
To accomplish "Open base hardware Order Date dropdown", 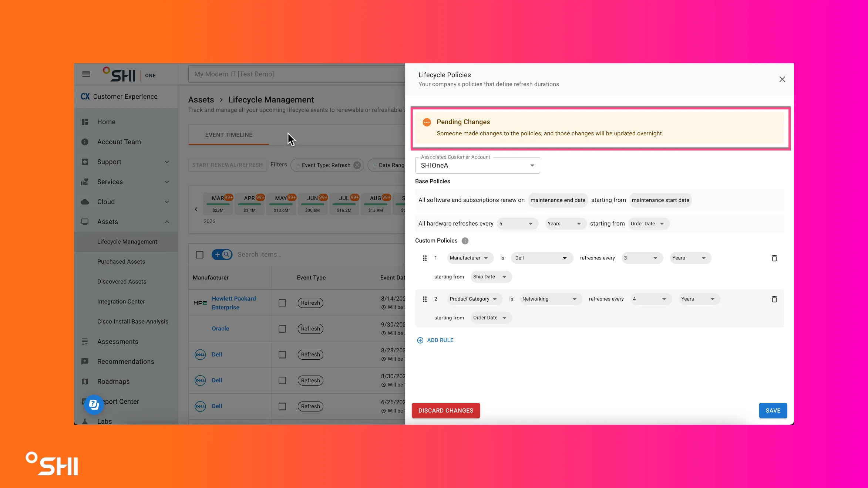I will (x=648, y=224).
